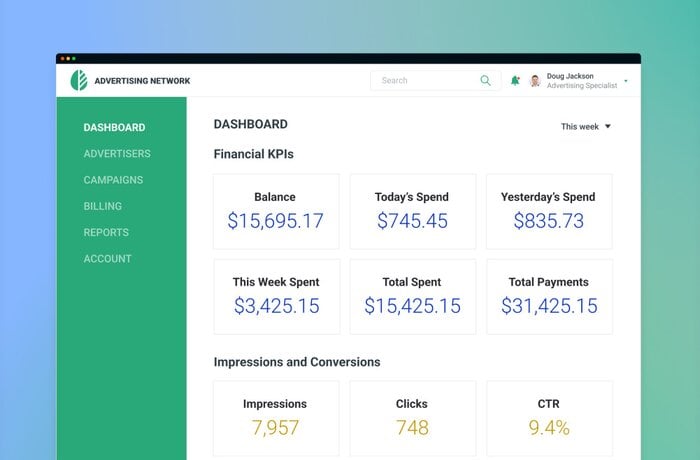The image size is (700, 460).
Task: Click inside the Search input field
Action: (425, 81)
